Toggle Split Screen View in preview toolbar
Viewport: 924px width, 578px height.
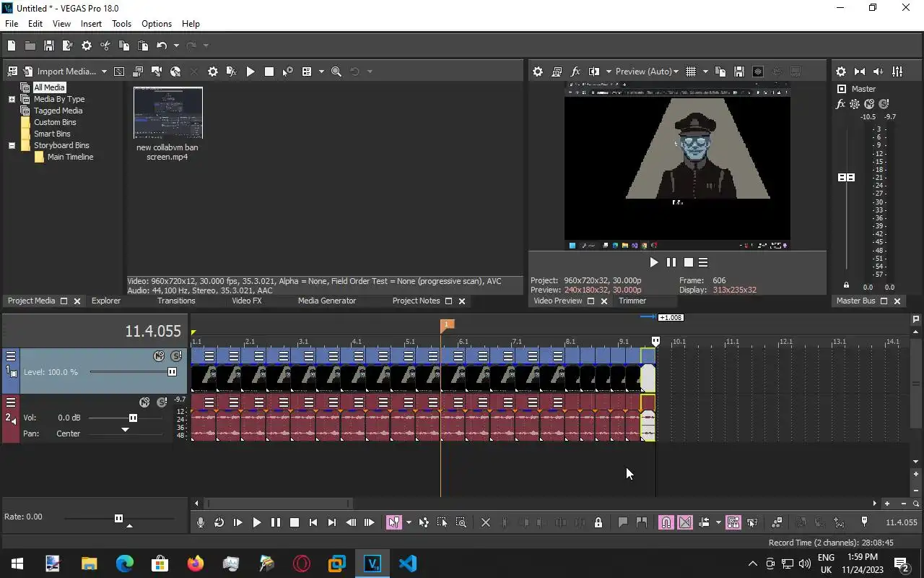594,72
